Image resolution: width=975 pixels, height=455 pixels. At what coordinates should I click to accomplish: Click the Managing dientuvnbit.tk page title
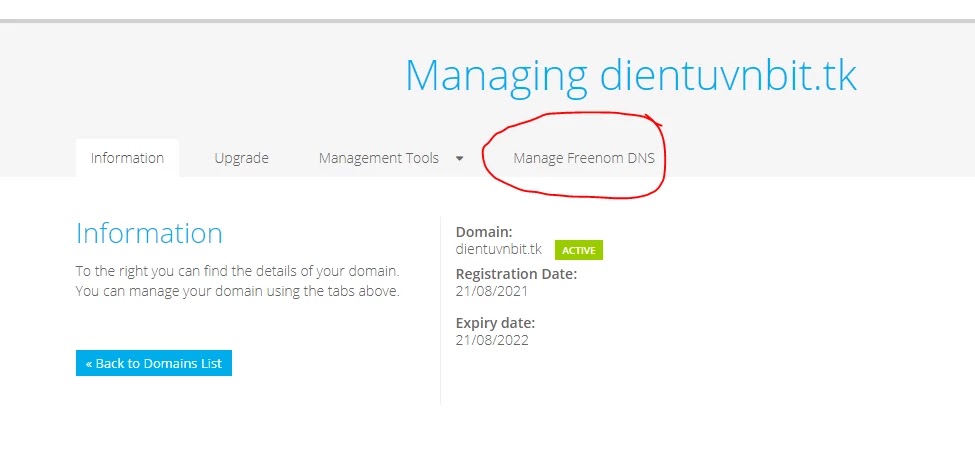point(631,75)
